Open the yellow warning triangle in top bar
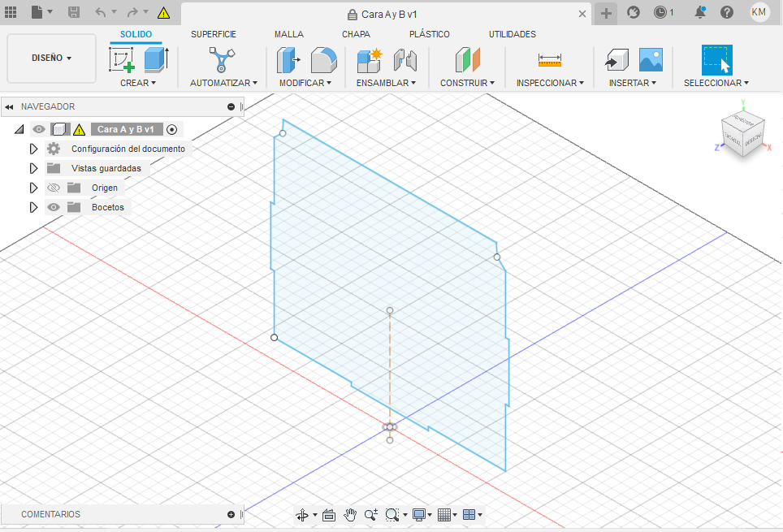Viewport: 783px width, 532px height. tap(163, 14)
